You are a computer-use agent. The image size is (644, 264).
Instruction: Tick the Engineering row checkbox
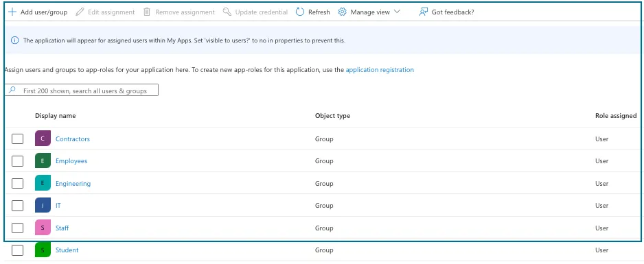tap(17, 183)
